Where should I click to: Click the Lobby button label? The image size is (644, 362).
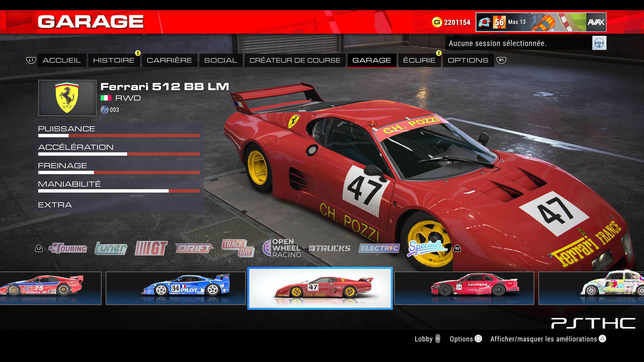click(x=423, y=339)
